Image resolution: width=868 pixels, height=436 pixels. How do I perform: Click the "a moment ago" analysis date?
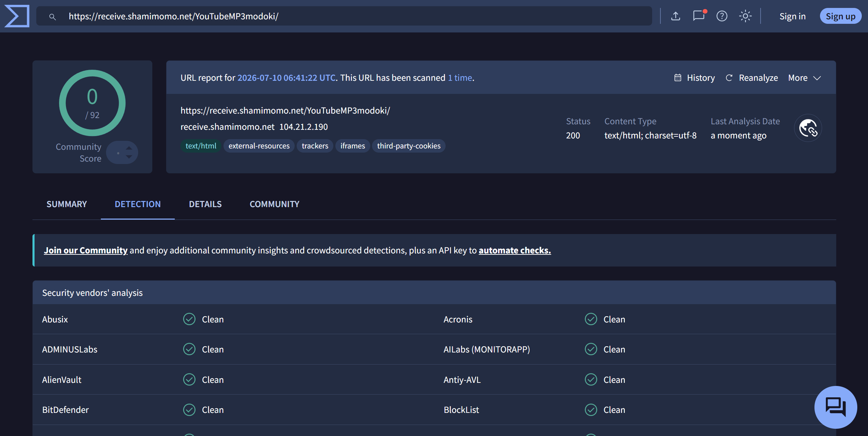(x=738, y=135)
